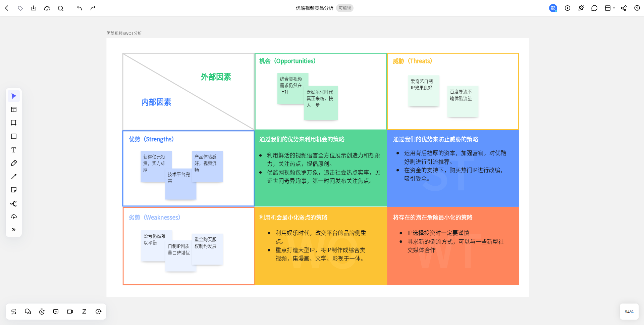Select heading 将存在的潜在危险最小化的策略

tap(433, 218)
